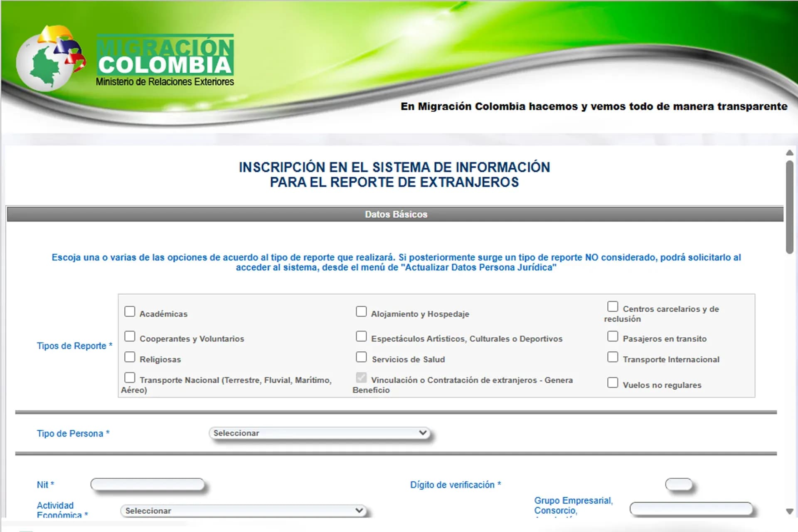798x532 pixels.
Task: Click the vertical scrollbar thumb
Action: [x=790, y=207]
